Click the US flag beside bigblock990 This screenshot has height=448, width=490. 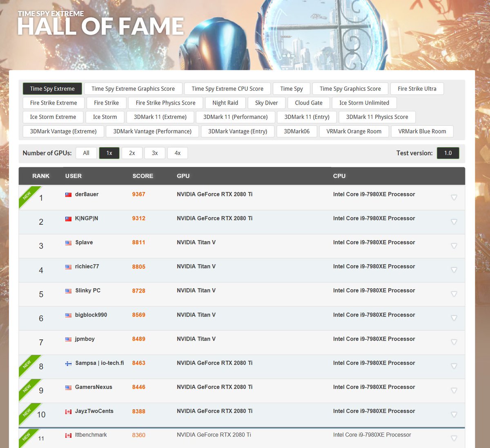69,315
